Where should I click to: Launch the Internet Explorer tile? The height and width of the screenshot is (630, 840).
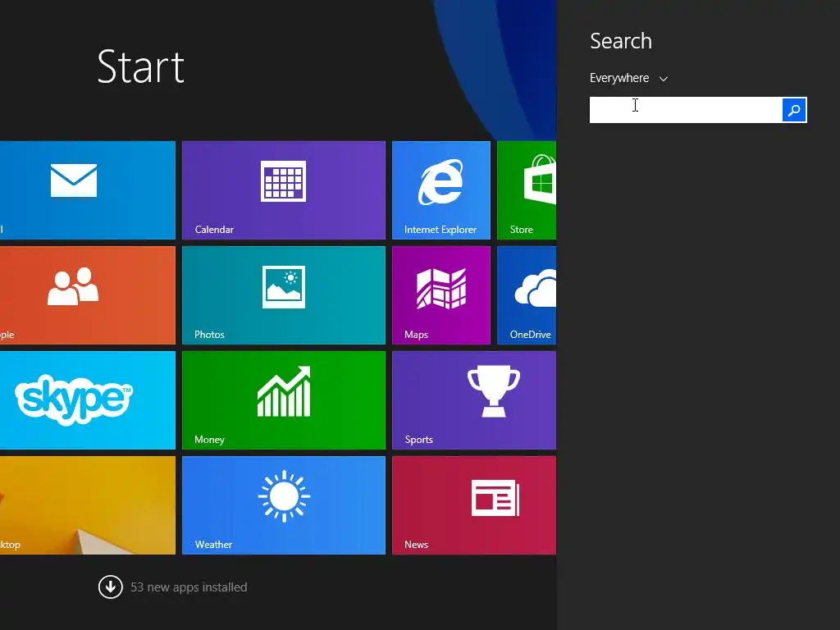coord(441,190)
